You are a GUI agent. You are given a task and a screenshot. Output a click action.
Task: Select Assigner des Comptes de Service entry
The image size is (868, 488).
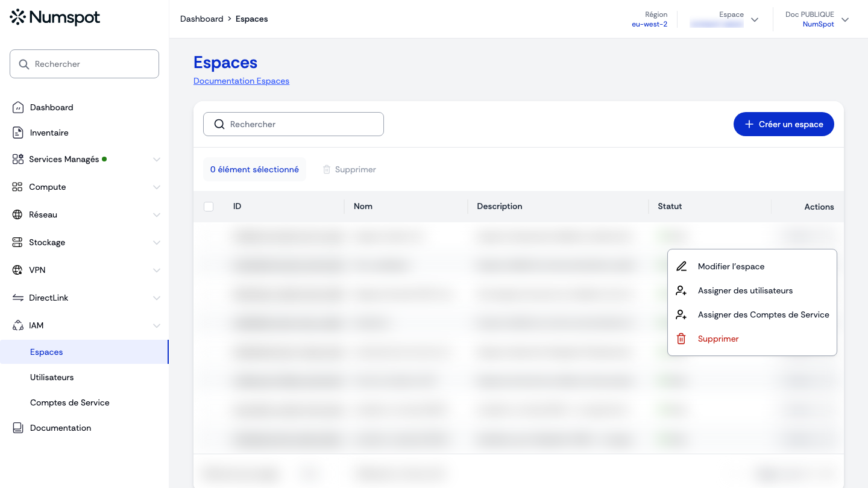752,314
